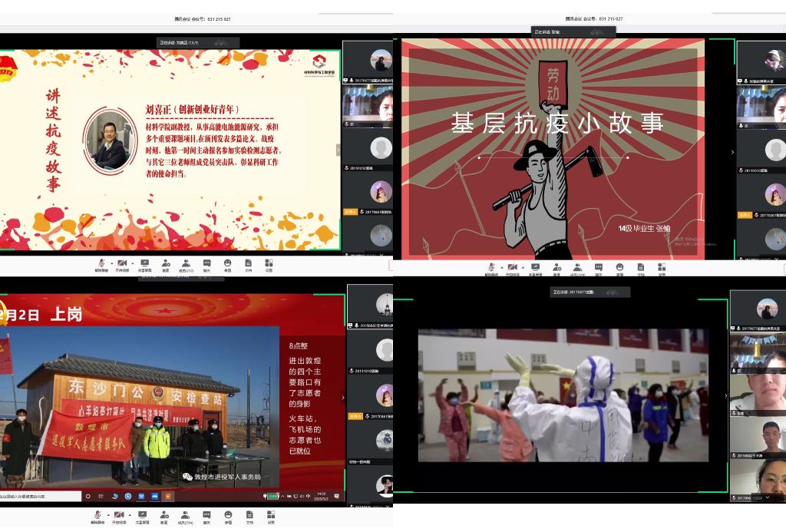Click the search box in the shared Windows taskbar
This screenshot has height=532, width=786.
pyautogui.click(x=41, y=496)
